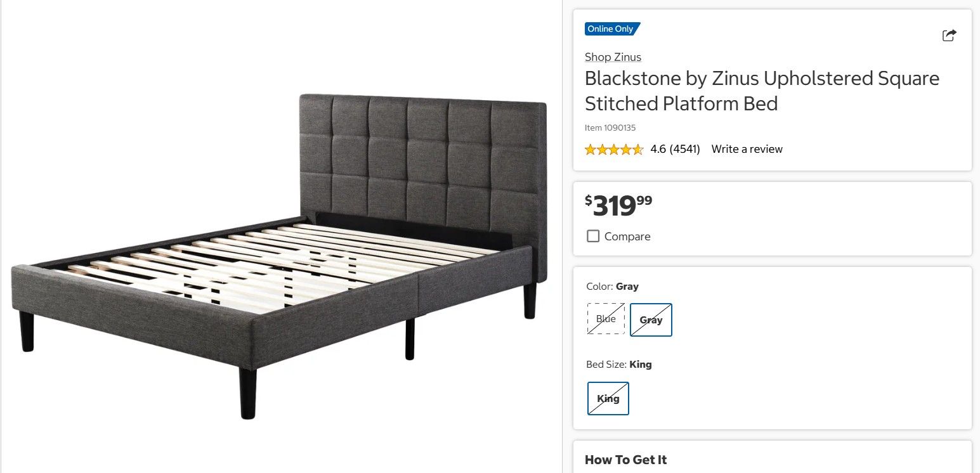The image size is (980, 473).
Task: Open the Shop Zinus brand link
Action: point(613,57)
